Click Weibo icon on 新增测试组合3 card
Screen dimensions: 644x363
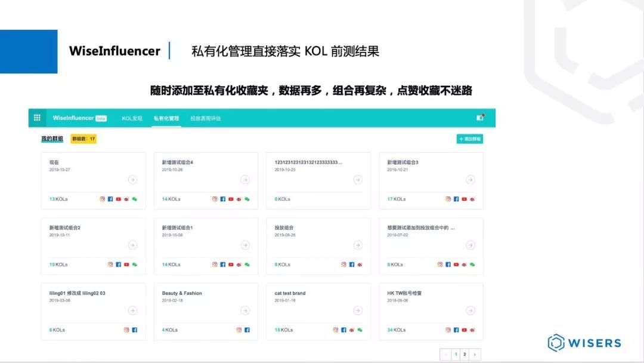472,199
